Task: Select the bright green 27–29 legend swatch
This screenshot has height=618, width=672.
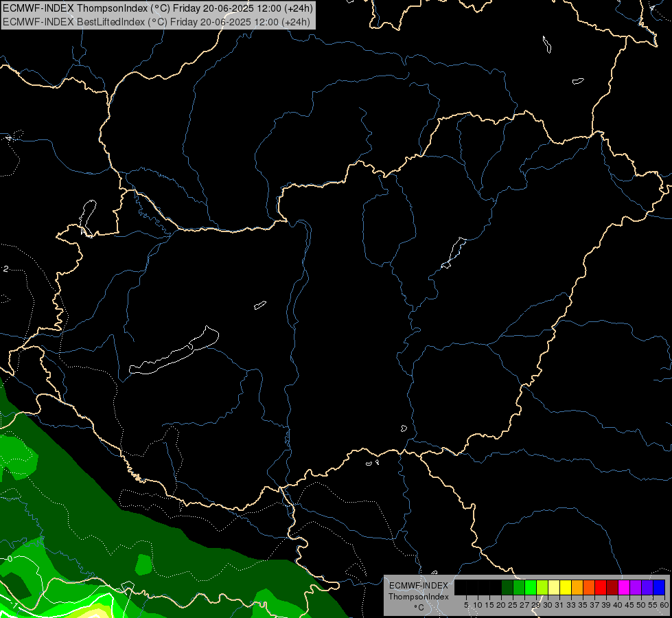Action: tap(531, 587)
